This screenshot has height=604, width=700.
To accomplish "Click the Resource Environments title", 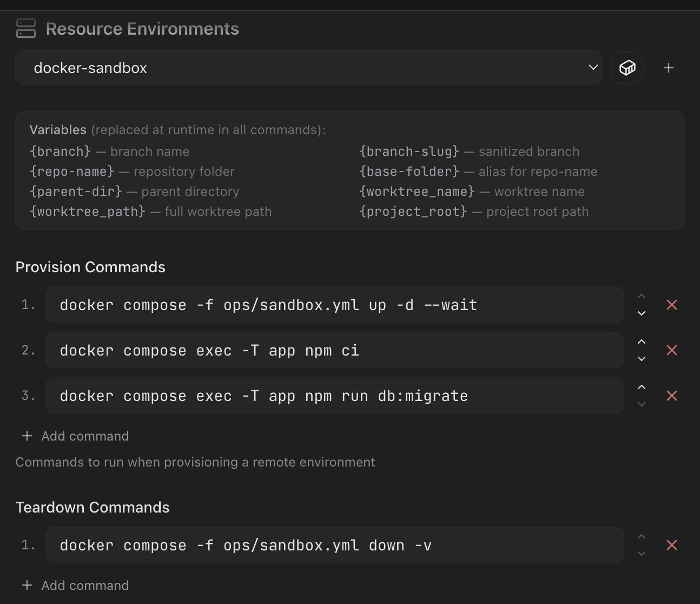I will [142, 29].
